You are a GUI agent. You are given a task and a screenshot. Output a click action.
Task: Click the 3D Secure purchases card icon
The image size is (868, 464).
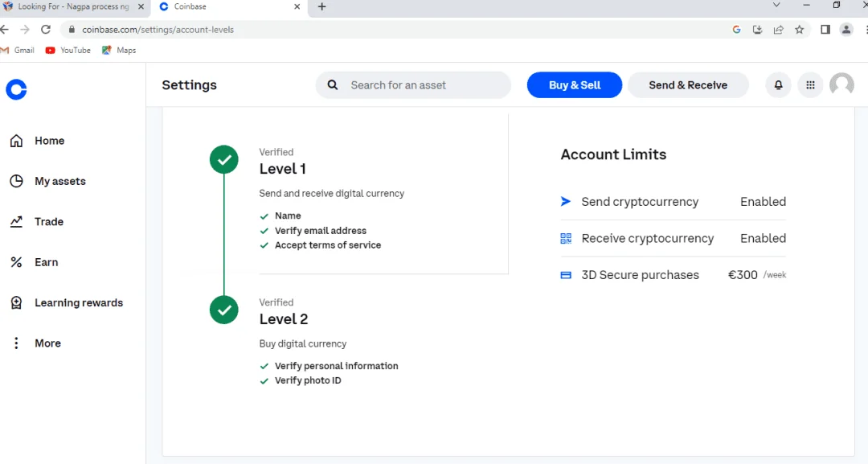566,275
